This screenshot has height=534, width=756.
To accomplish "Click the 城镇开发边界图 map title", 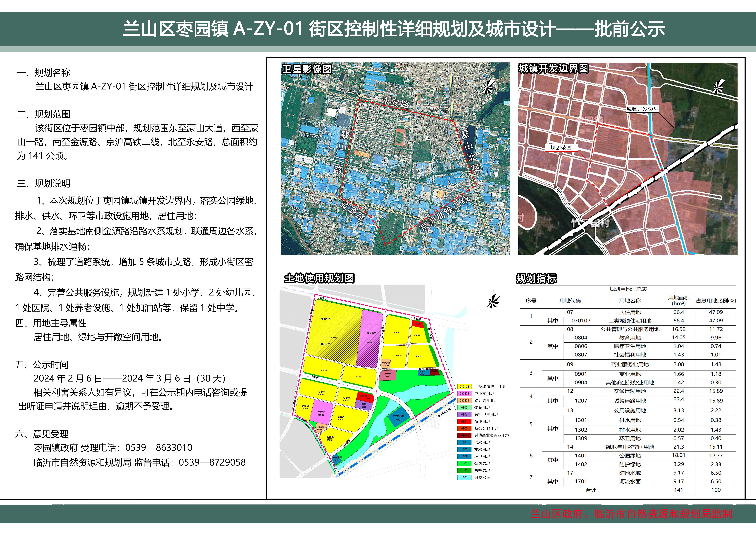I will pos(553,68).
